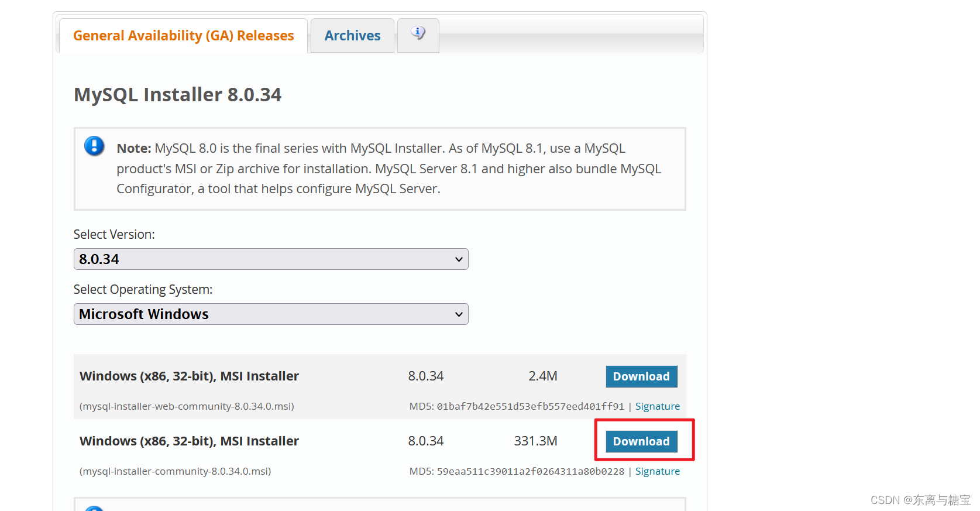Click the MSI Installer title in the 2.4M row
This screenshot has width=980, height=511.
[x=189, y=376]
